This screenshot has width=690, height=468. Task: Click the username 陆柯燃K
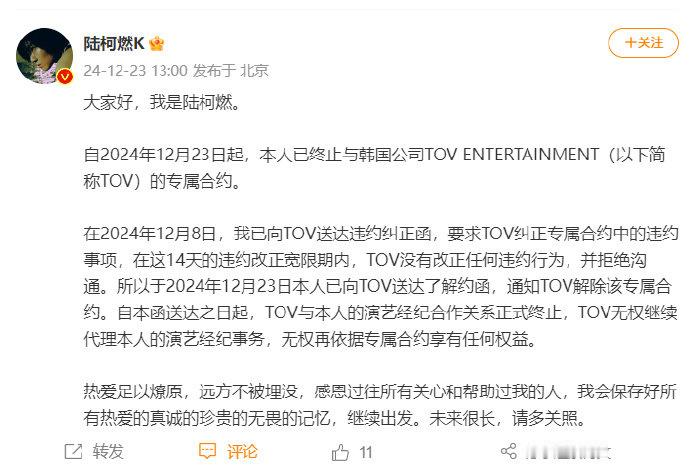[x=114, y=43]
